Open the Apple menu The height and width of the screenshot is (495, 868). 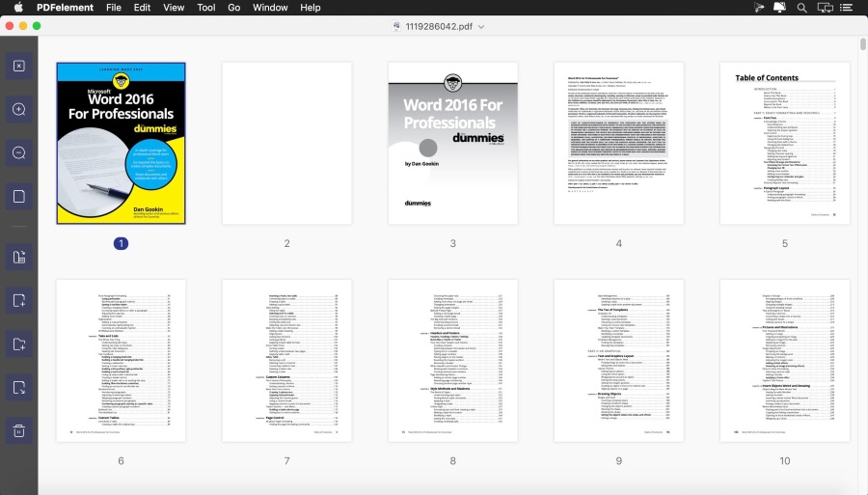click(18, 7)
